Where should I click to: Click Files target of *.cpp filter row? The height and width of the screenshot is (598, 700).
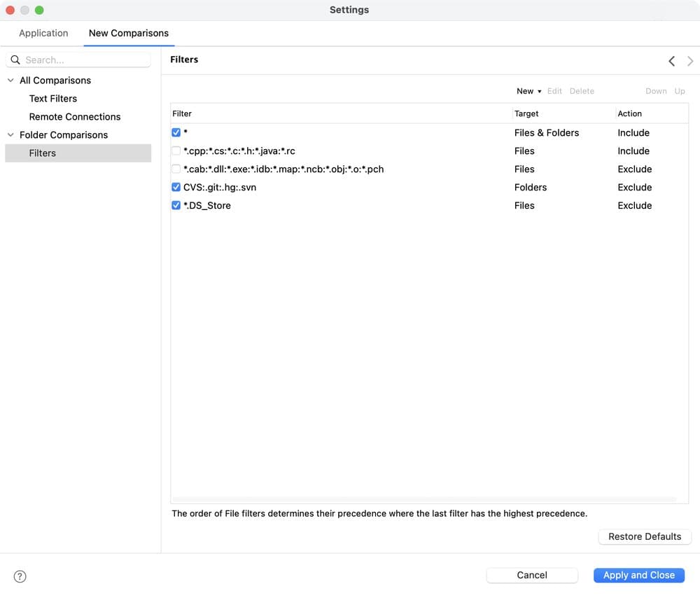coord(524,151)
